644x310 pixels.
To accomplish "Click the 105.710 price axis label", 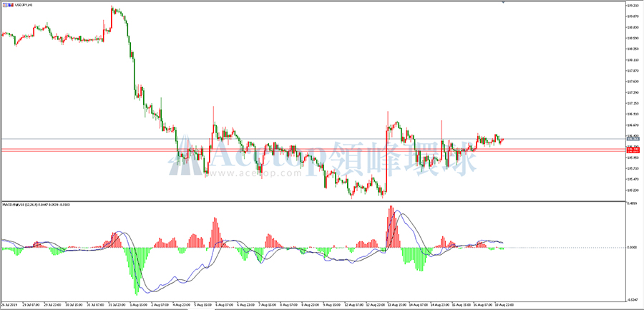I will [x=633, y=168].
